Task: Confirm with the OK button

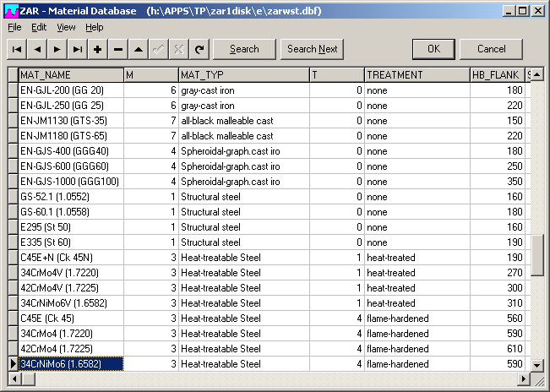Action: point(433,49)
